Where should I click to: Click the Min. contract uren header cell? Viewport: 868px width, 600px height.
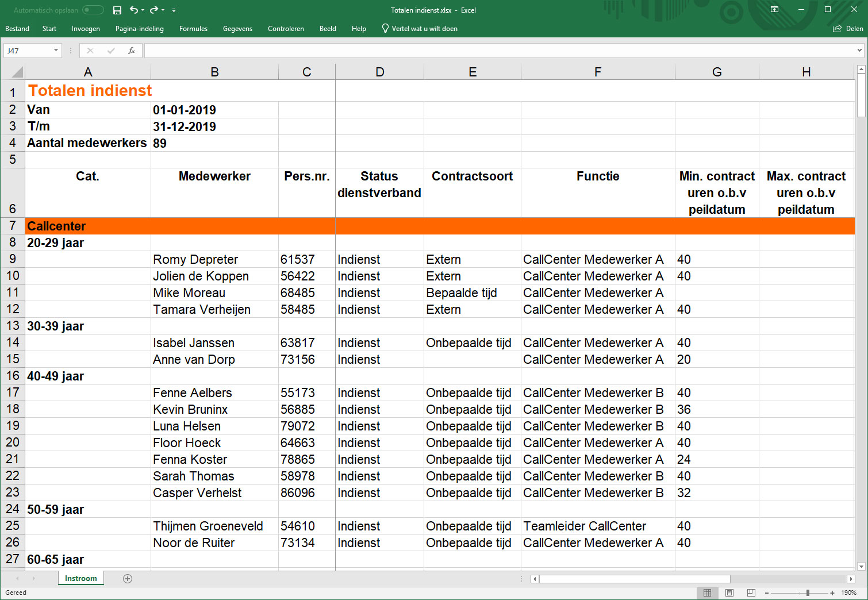(717, 193)
